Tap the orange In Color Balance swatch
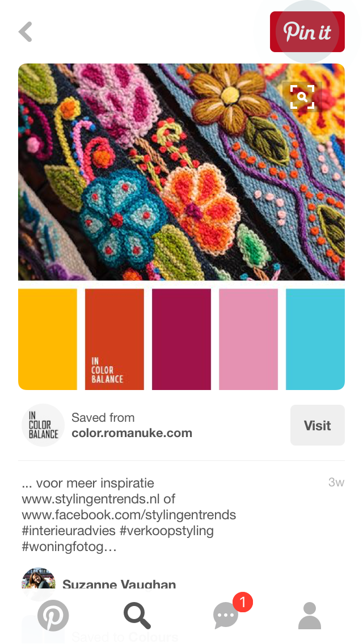Screen dimensions: 363x644 [x=114, y=339]
